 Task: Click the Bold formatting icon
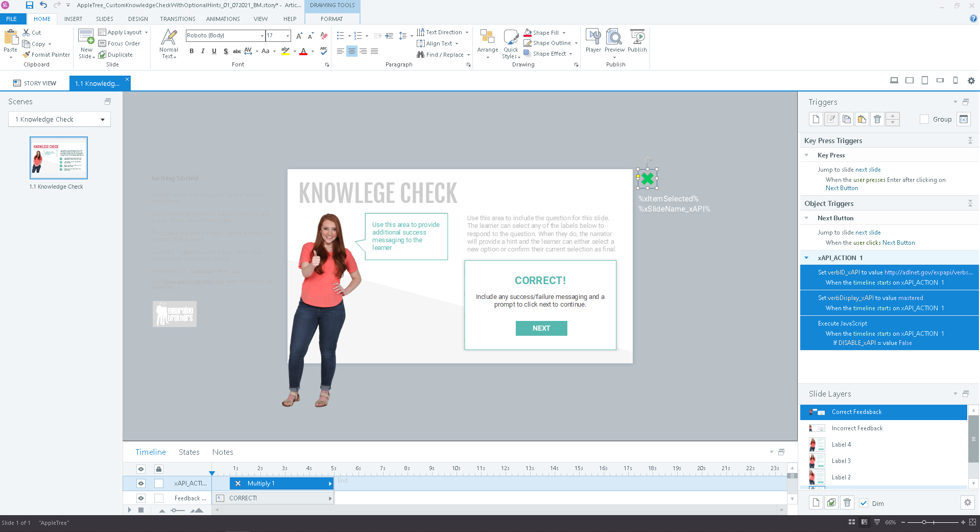[x=192, y=51]
